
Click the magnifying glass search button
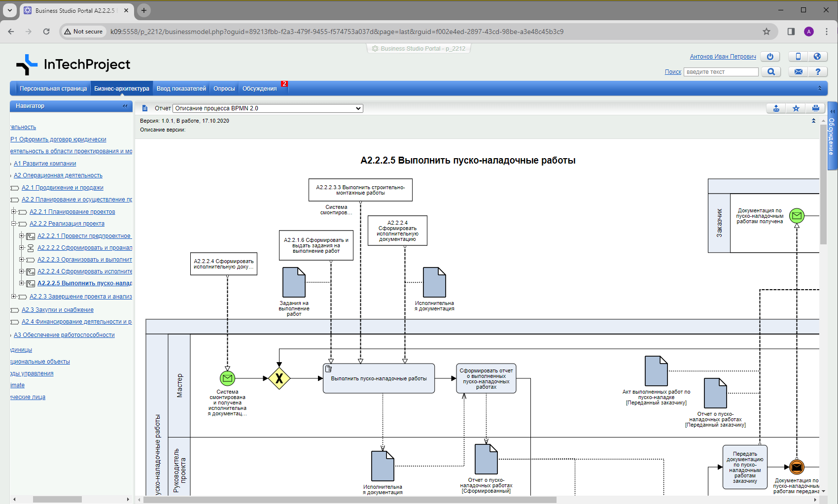click(771, 72)
